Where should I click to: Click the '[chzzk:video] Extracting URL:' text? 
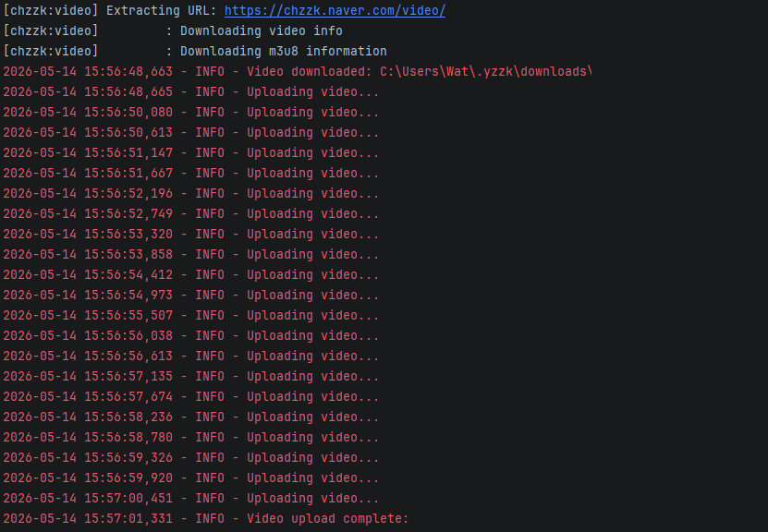(x=110, y=10)
